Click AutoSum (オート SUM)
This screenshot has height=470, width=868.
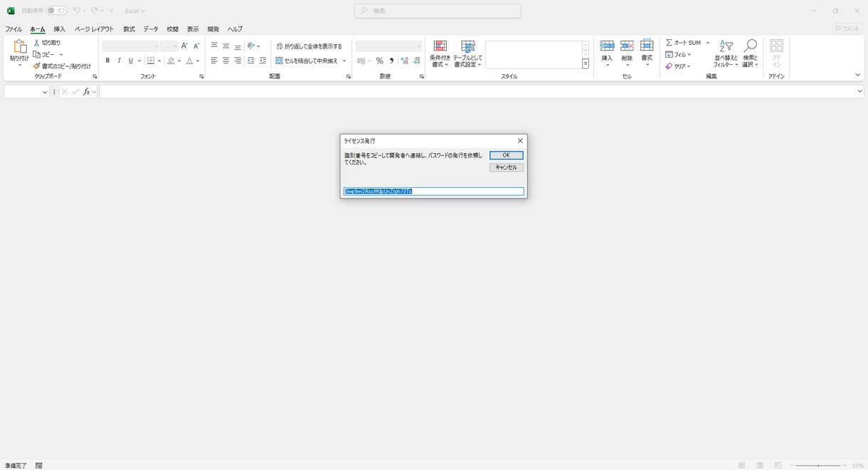(683, 43)
